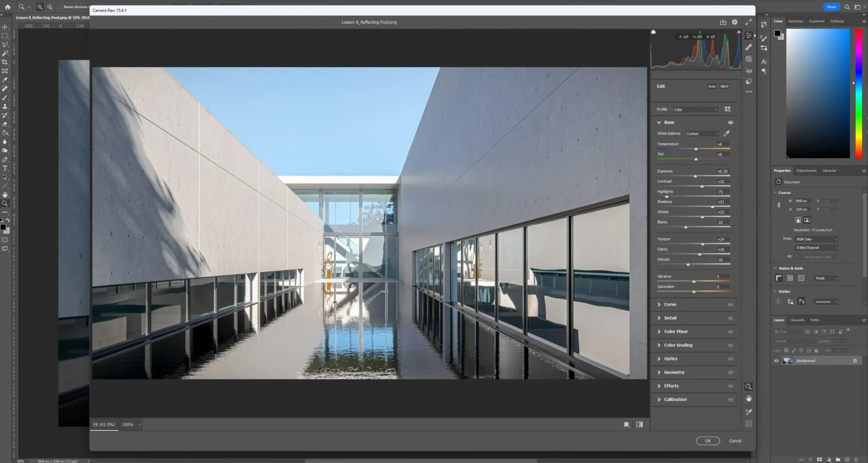Click the save image icon in Camera Raw
Viewport: 868px width, 463px height.
(x=723, y=22)
